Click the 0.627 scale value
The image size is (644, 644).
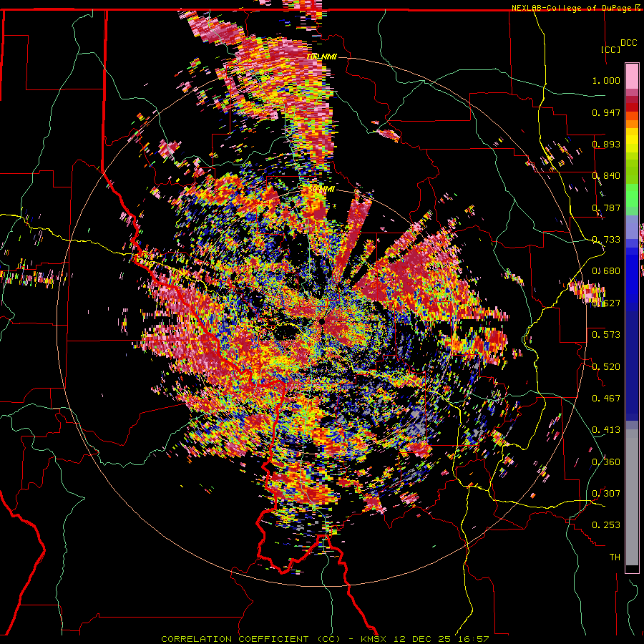click(x=606, y=303)
